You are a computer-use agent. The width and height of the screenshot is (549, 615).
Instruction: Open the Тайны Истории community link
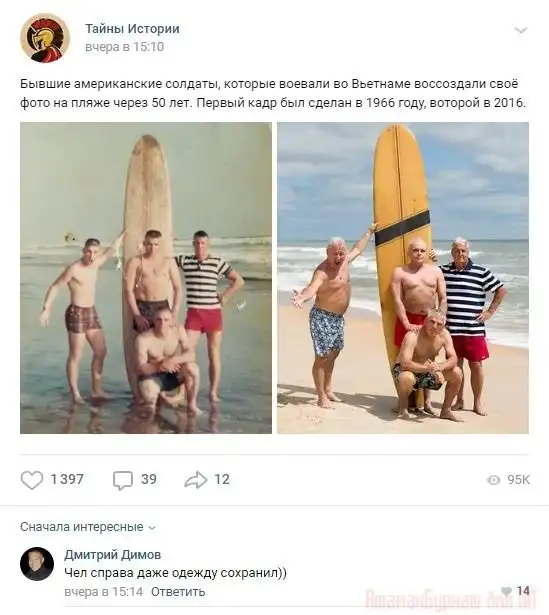tap(132, 29)
